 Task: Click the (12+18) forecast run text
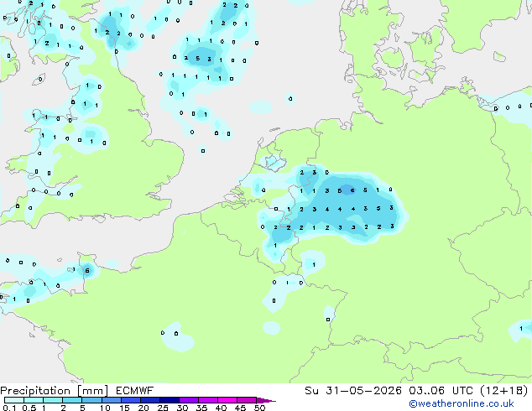504,391
